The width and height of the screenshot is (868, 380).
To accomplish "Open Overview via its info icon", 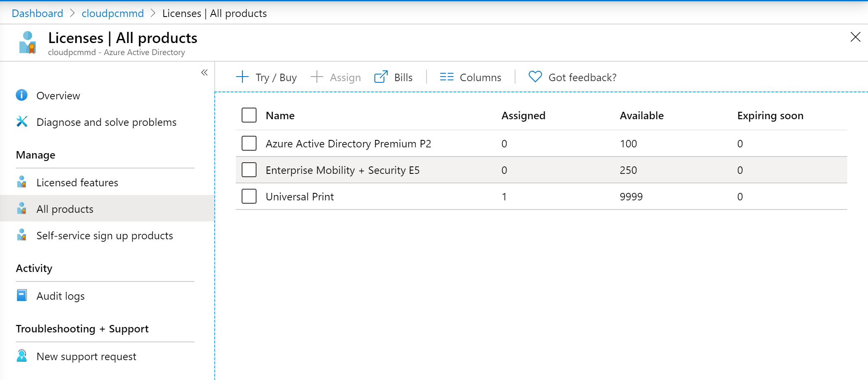I will [x=22, y=95].
